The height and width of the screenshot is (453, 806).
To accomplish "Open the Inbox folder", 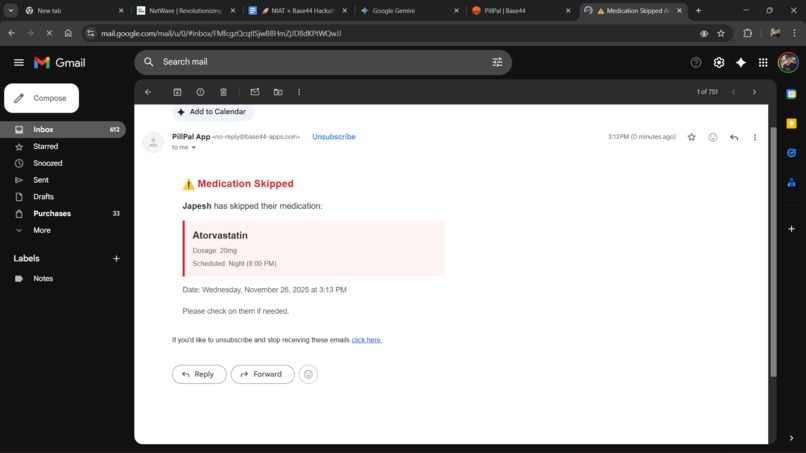I will [x=63, y=130].
